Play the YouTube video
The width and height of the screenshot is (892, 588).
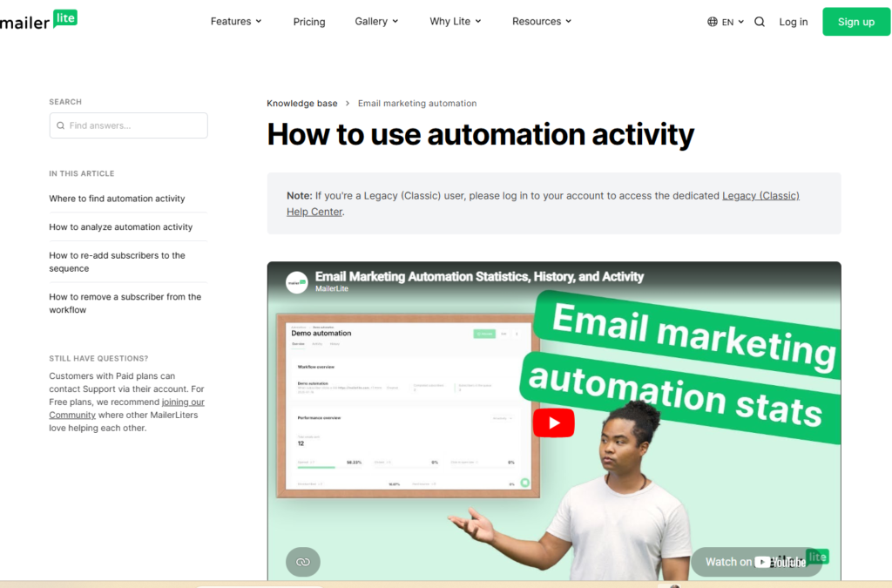pos(553,422)
